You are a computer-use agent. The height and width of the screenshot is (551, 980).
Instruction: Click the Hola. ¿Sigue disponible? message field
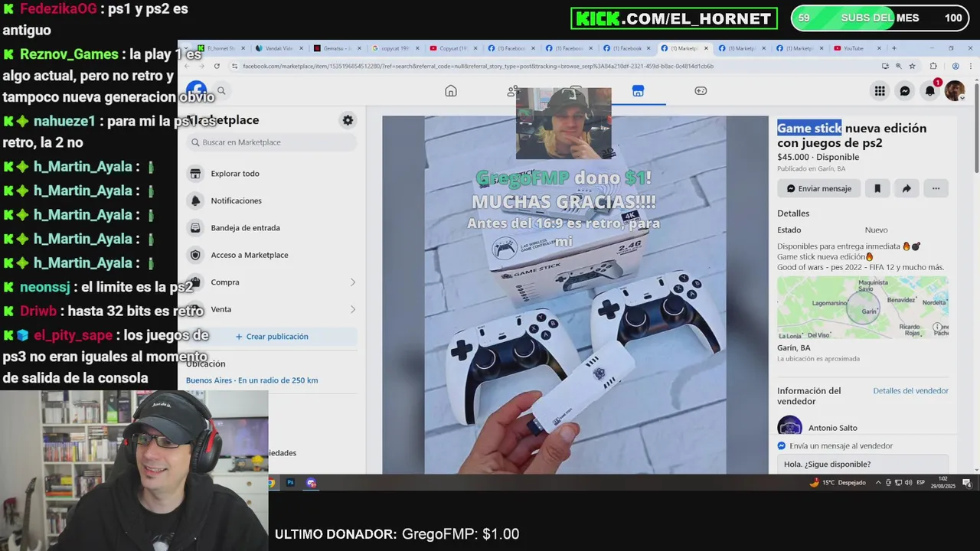click(863, 464)
